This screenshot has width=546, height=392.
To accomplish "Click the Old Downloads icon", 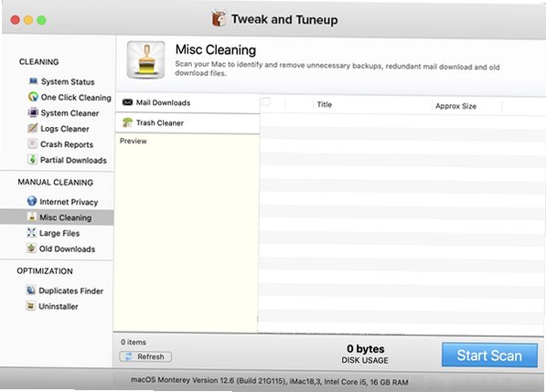I will pyautogui.click(x=31, y=248).
